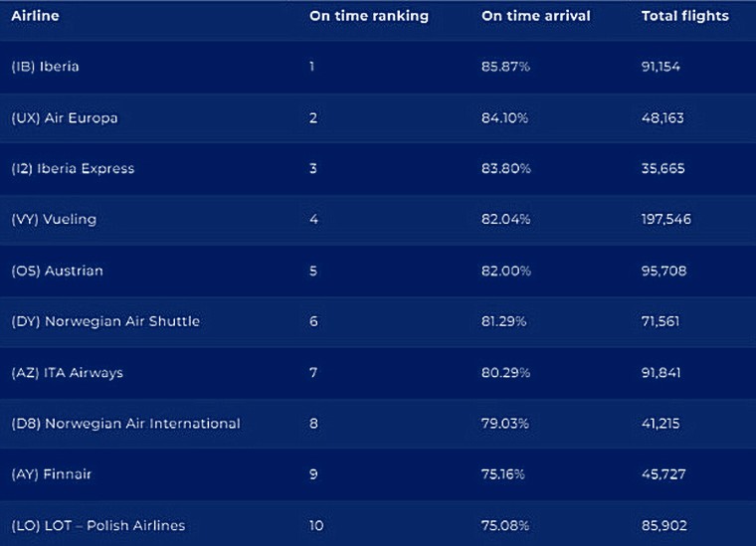This screenshot has width=756, height=546.
Task: Open the (UX) Air Europa entry
Action: [64, 117]
